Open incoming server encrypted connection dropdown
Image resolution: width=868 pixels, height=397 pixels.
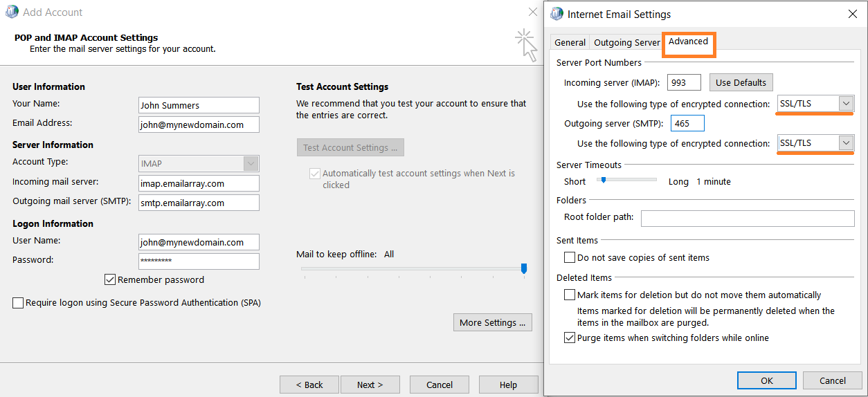[x=846, y=104]
